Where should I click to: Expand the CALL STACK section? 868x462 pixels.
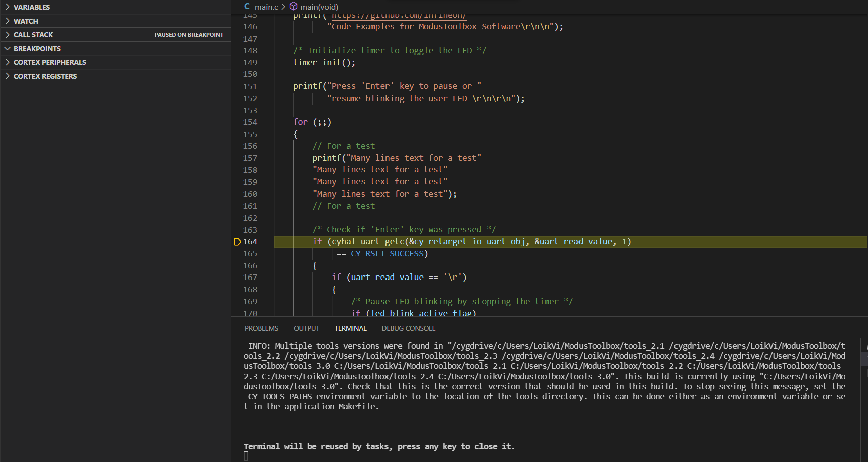point(33,34)
